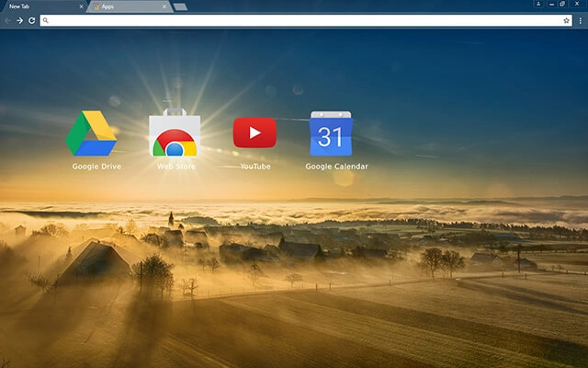Click the Reload page button
588x368 pixels.
point(32,20)
